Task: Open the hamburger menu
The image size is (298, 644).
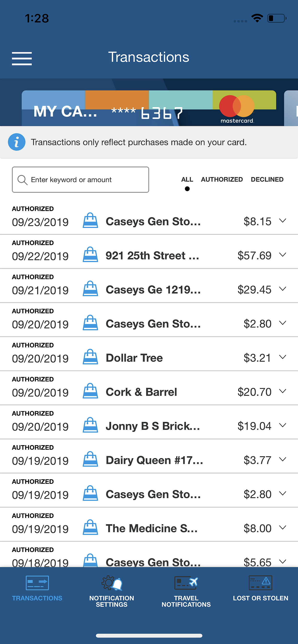Action: click(x=22, y=59)
